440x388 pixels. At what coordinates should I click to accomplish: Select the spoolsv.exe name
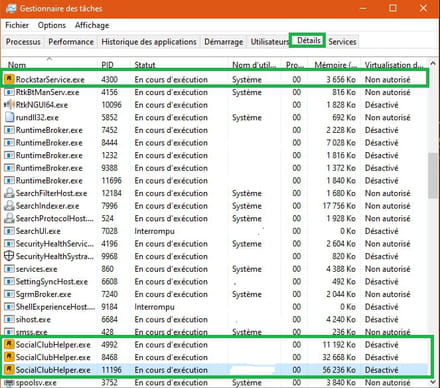[36, 383]
